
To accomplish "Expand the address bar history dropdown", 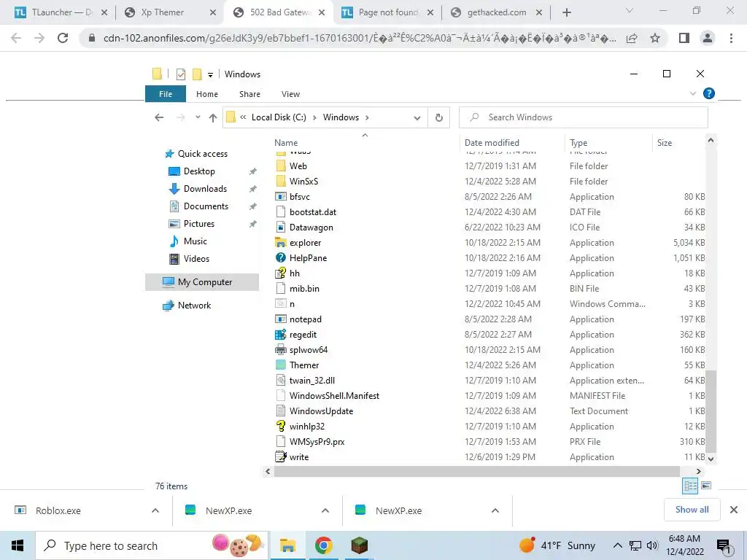I will (417, 118).
